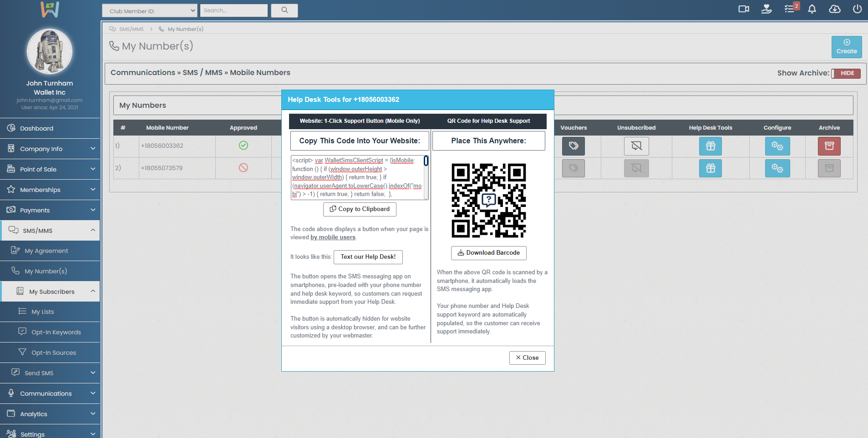The height and width of the screenshot is (438, 868).
Task: Expand Send SMS sidebar menu
Action: point(50,373)
